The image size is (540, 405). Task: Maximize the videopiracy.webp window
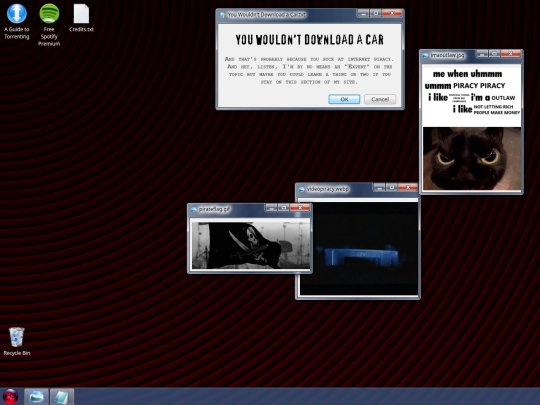(392, 187)
